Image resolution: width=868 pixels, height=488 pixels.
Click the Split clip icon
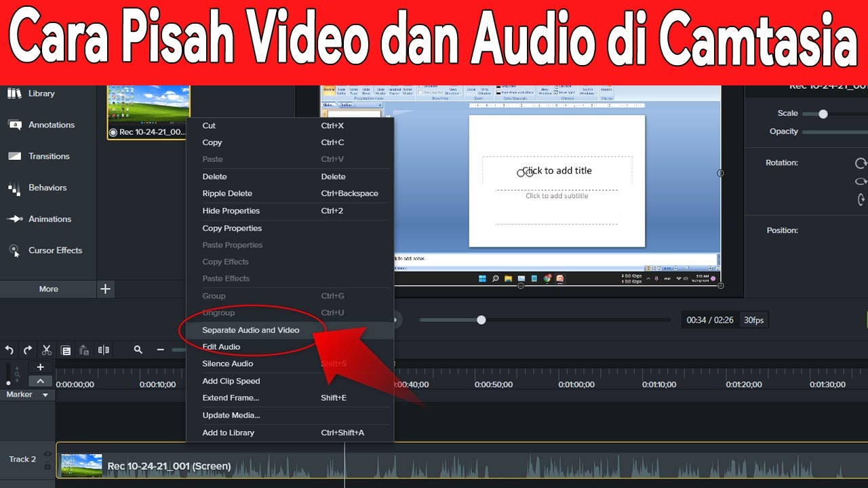tap(104, 350)
